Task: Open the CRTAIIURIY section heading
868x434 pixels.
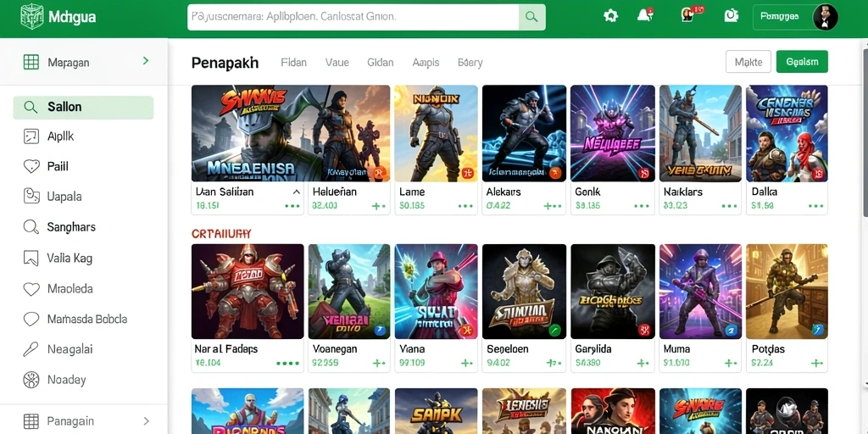Action: click(221, 234)
